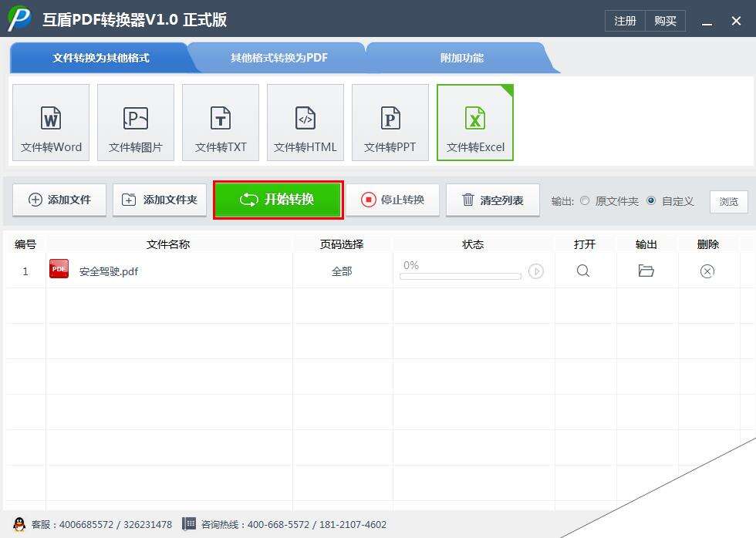Click the 浏览 browse button
Image resolution: width=756 pixels, height=538 pixels.
tap(728, 201)
